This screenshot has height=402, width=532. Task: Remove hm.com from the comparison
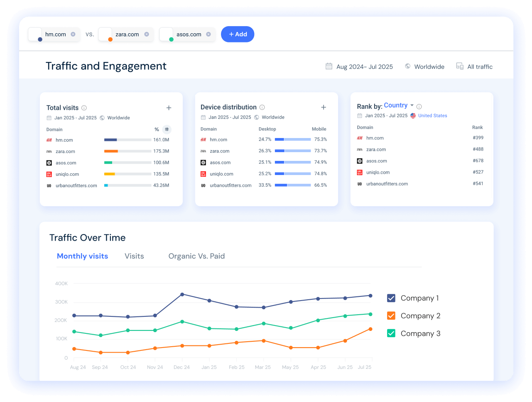click(73, 35)
